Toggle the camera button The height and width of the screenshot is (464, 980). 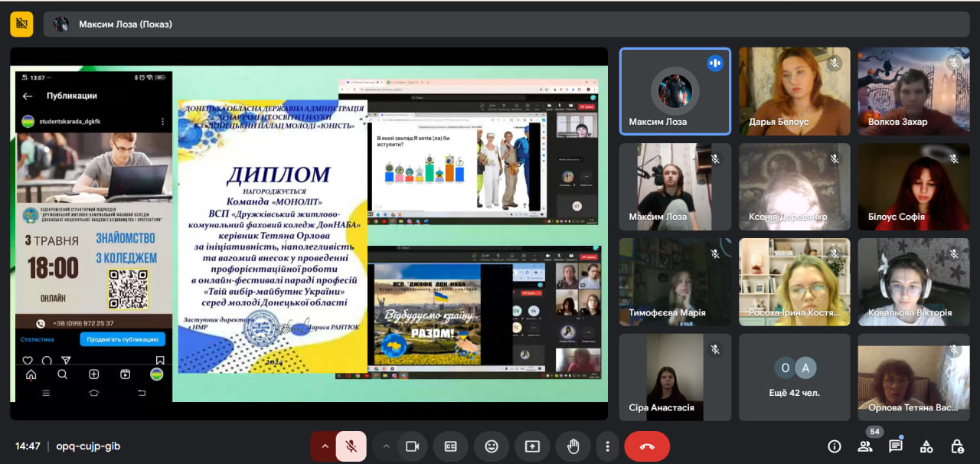(413, 446)
